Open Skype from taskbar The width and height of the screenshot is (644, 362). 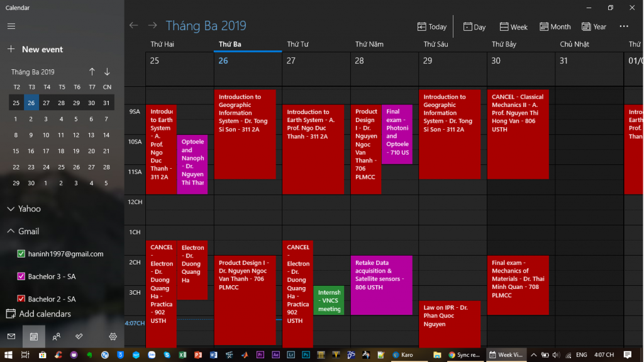pyautogui.click(x=167, y=354)
